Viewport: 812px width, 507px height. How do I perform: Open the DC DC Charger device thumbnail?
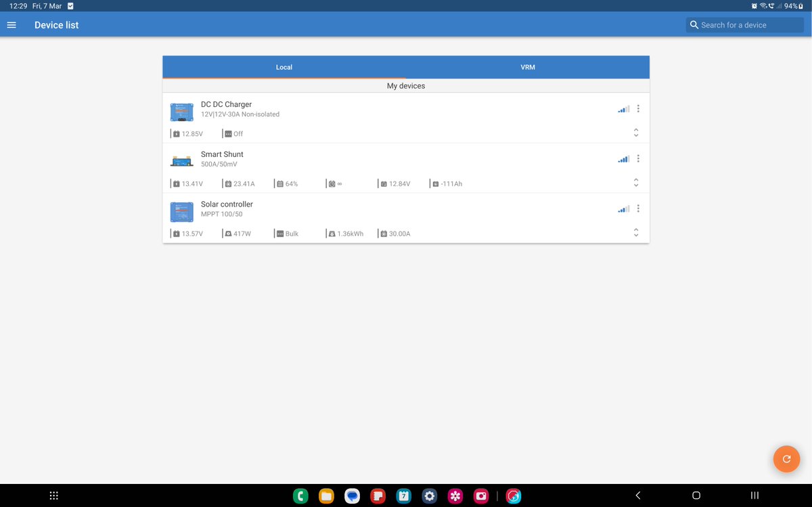click(181, 112)
